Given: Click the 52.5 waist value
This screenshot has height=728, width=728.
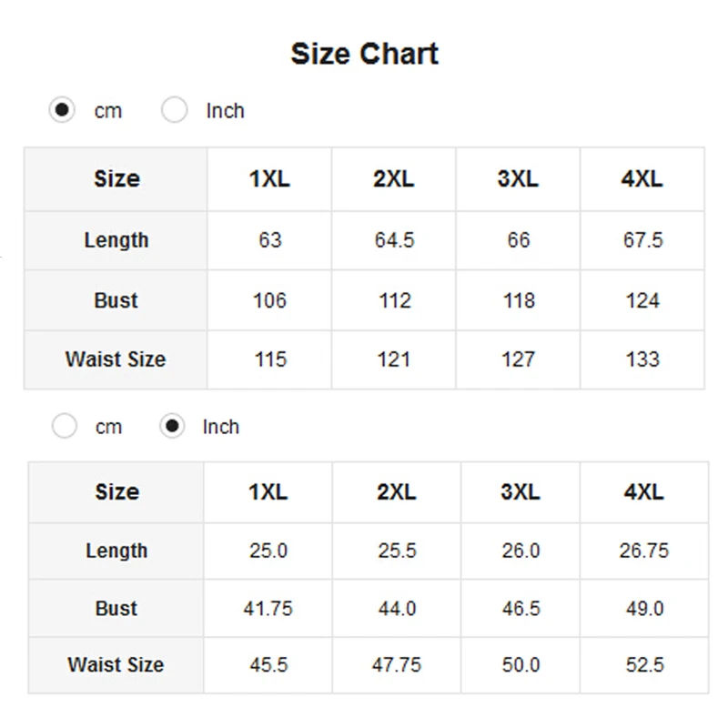Looking at the screenshot, I should 644,665.
